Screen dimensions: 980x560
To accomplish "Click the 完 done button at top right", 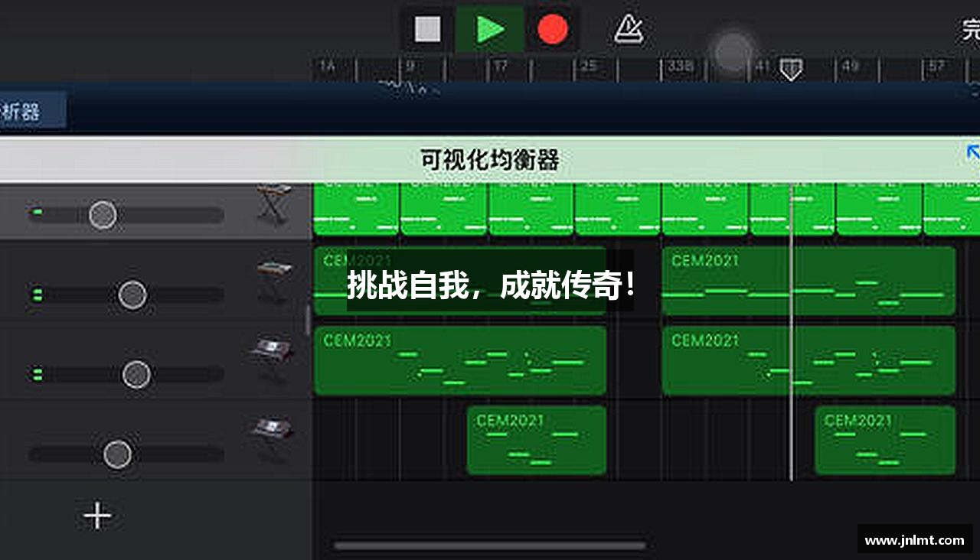I will pos(971,30).
